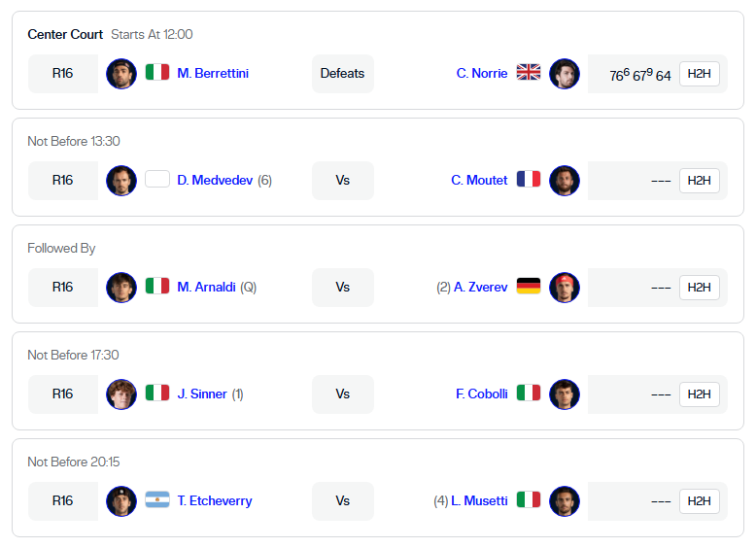Click J. Sinner's player avatar
Screen dimensions: 756x548
pyautogui.click(x=121, y=394)
